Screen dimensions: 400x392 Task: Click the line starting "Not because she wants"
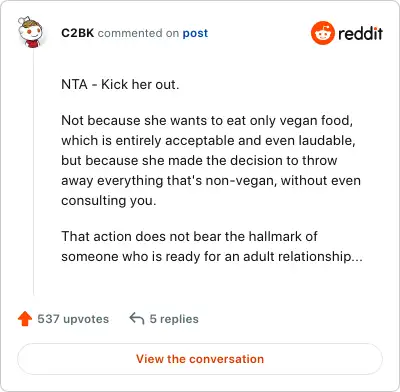[207, 120]
